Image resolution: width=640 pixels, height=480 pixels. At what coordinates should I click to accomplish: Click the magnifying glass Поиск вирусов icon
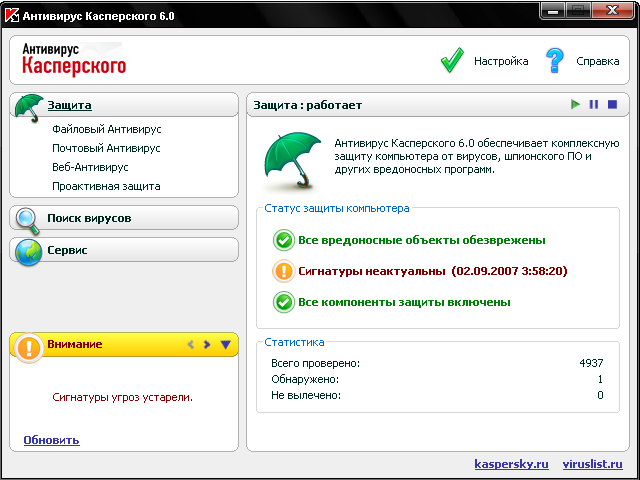click(27, 221)
